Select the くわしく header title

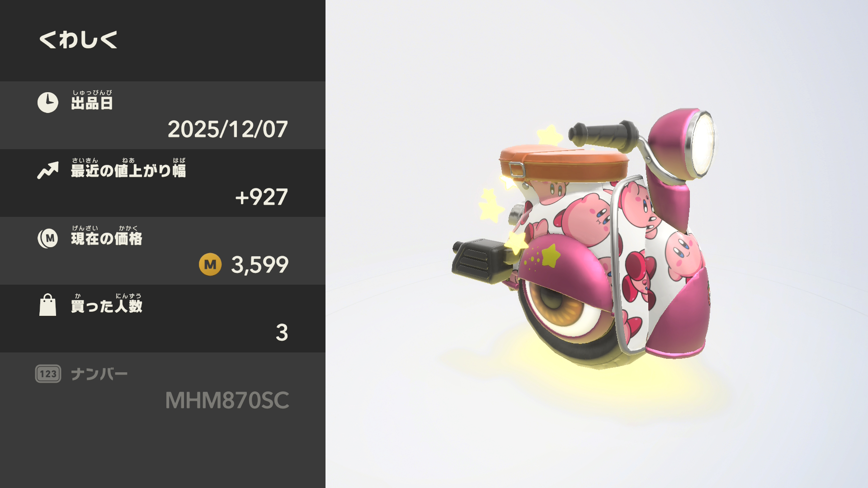tap(79, 40)
